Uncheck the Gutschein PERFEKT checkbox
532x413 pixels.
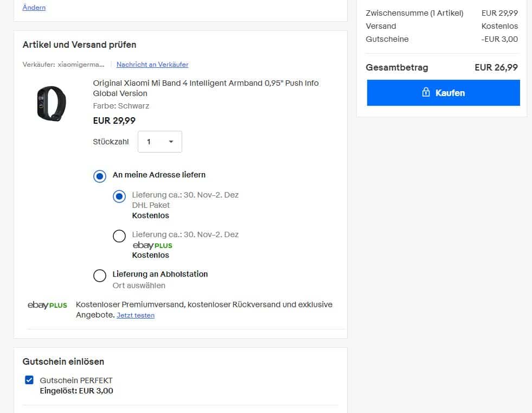pos(29,380)
